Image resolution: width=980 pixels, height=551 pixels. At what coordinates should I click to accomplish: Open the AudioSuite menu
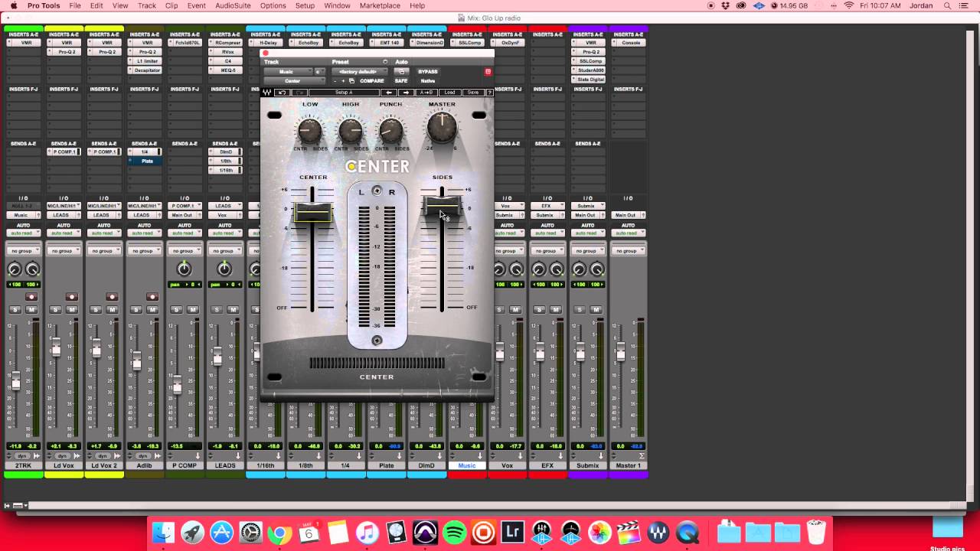point(233,5)
